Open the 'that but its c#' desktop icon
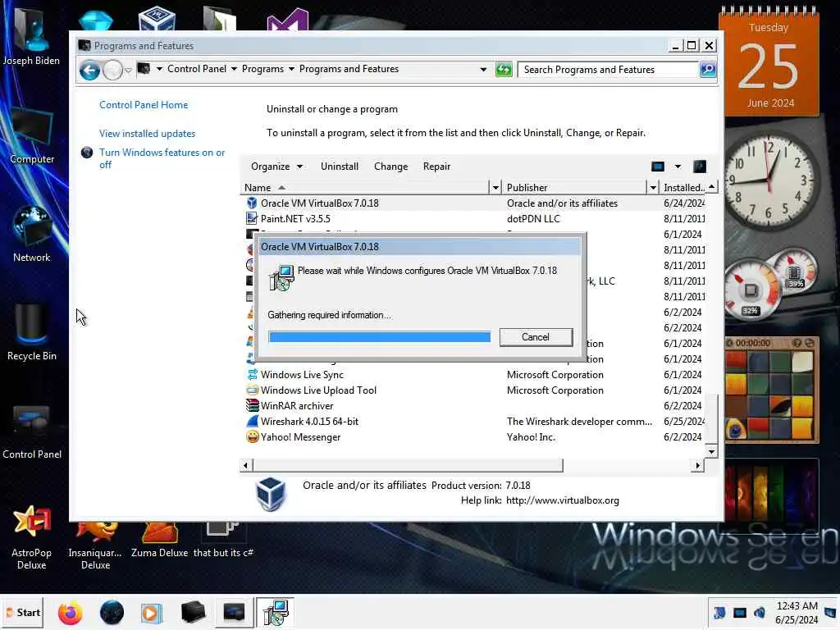The height and width of the screenshot is (630, 840). click(x=223, y=538)
